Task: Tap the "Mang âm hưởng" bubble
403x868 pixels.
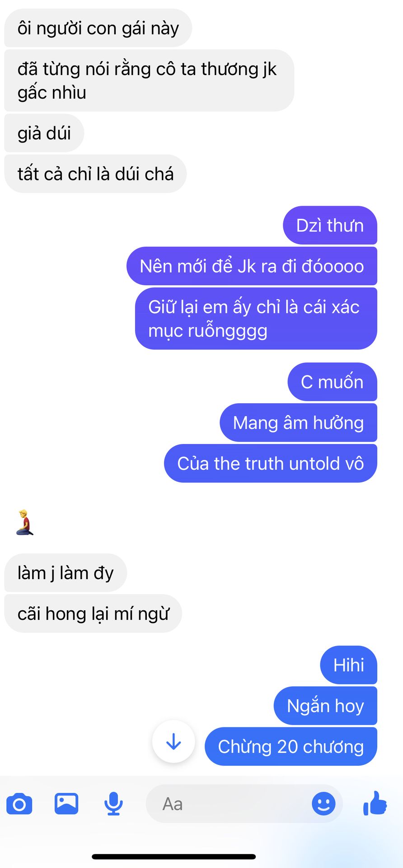Action: click(x=298, y=423)
